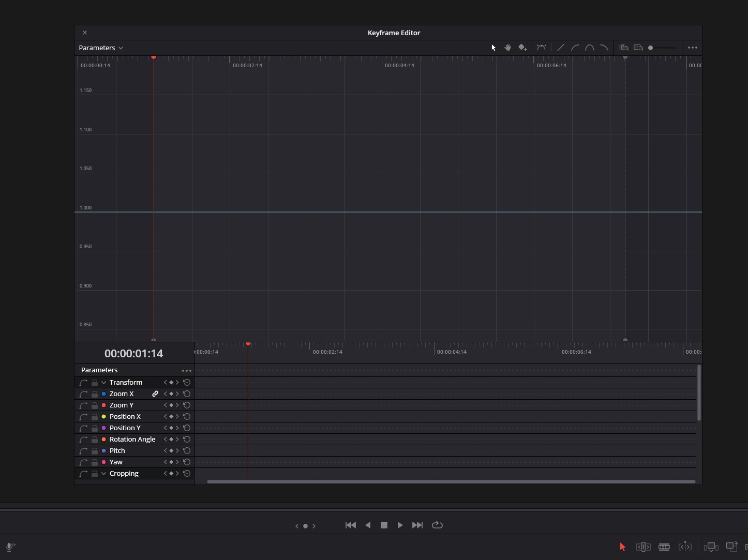The image size is (748, 560).
Task: Lock the Zoom Y parameter
Action: pyautogui.click(x=95, y=405)
